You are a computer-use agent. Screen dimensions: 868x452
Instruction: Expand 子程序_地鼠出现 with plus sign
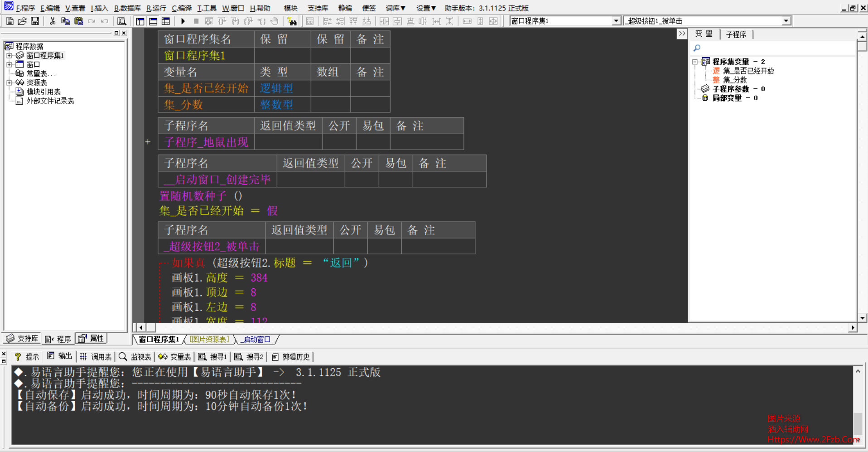tap(148, 142)
